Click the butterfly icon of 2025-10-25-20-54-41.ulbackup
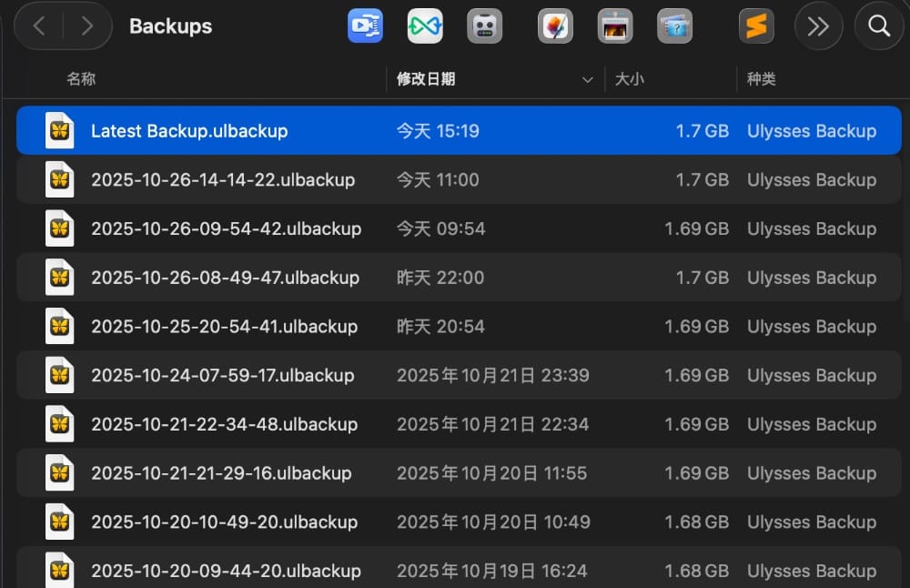Image resolution: width=910 pixels, height=588 pixels. click(60, 327)
